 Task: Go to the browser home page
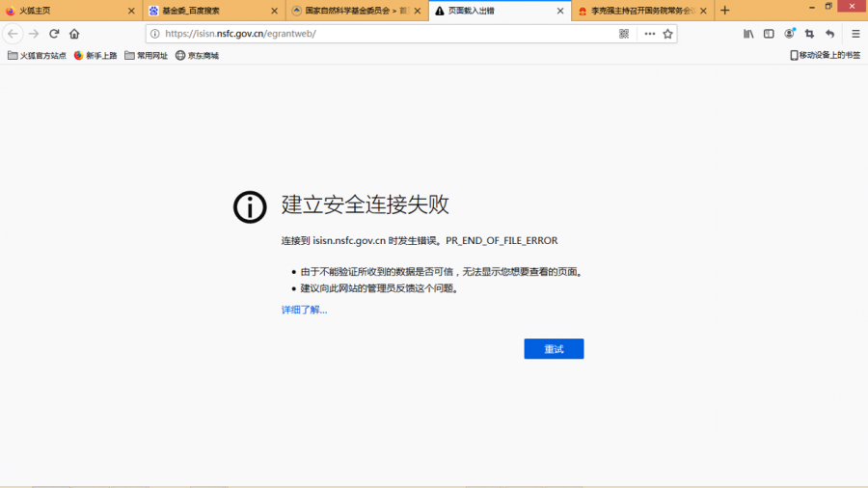click(x=74, y=34)
